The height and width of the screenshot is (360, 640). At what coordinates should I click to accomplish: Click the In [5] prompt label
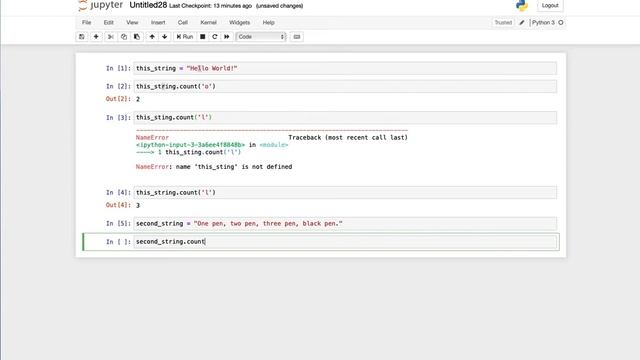click(118, 224)
